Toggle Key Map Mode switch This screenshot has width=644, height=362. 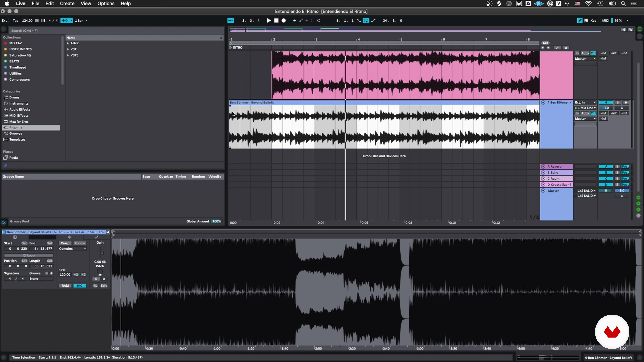tap(593, 20)
